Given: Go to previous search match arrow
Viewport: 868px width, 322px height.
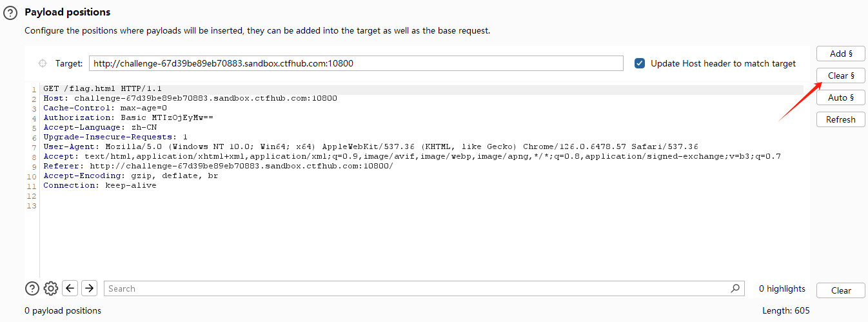Looking at the screenshot, I should tap(71, 288).
